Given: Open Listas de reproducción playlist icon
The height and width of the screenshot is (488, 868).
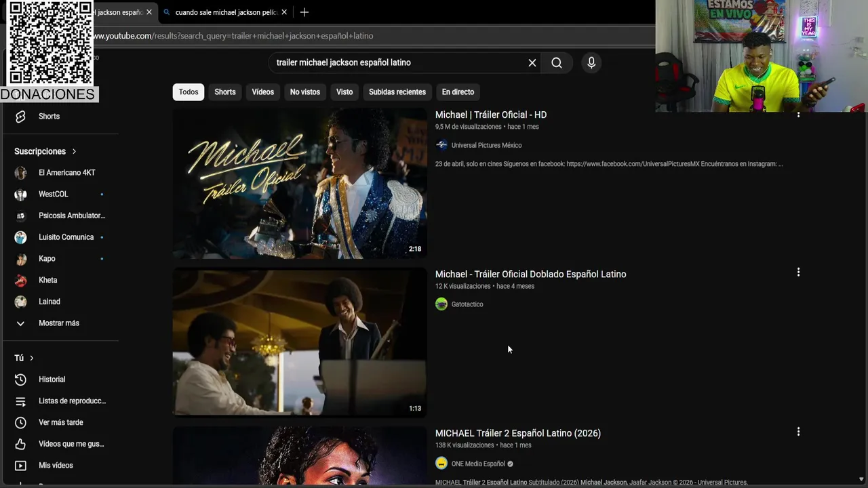Looking at the screenshot, I should (x=20, y=401).
